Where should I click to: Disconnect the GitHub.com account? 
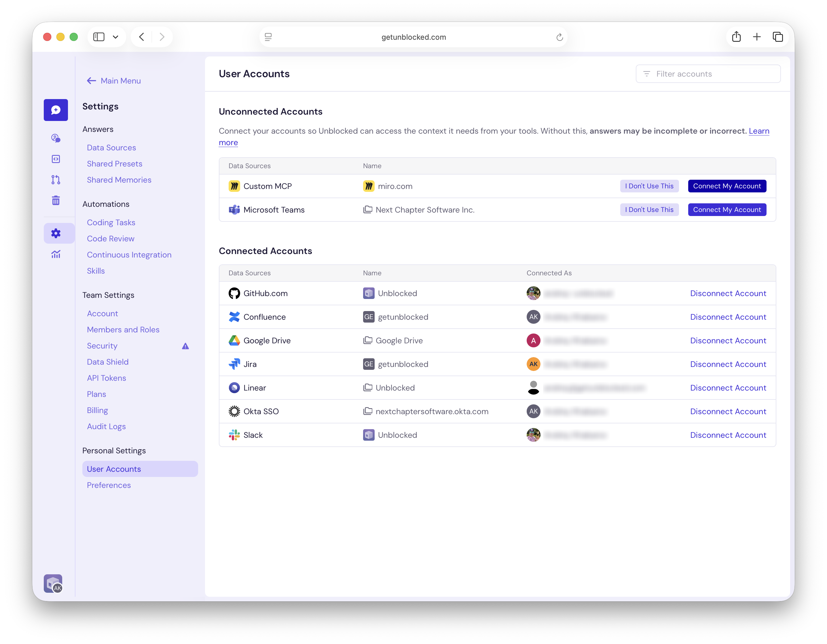click(x=728, y=293)
